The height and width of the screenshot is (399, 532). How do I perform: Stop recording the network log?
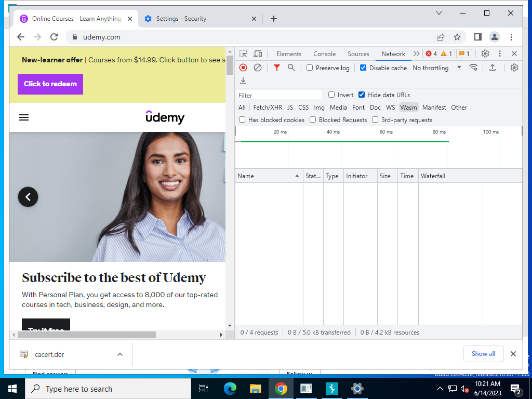pos(243,68)
